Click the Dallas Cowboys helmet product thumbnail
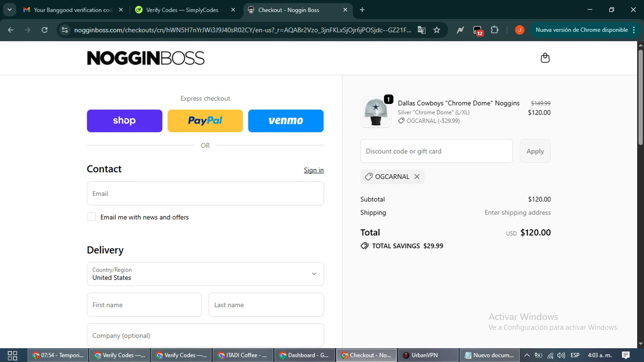The width and height of the screenshot is (644, 362). 376,112
